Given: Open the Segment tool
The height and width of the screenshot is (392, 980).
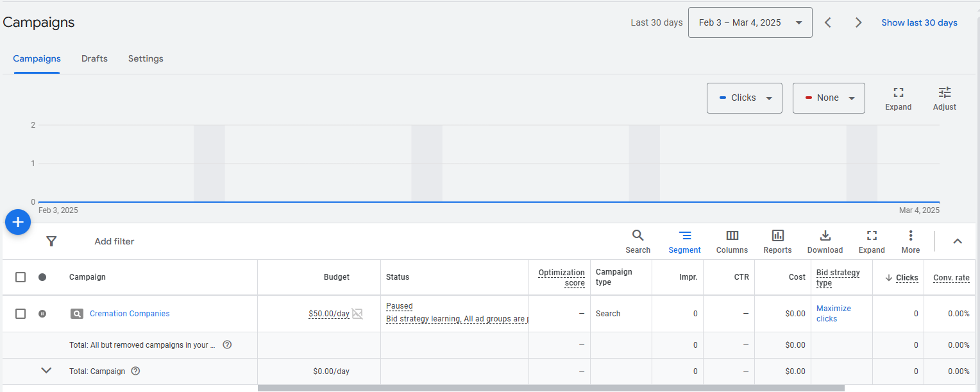Looking at the screenshot, I should coord(684,241).
